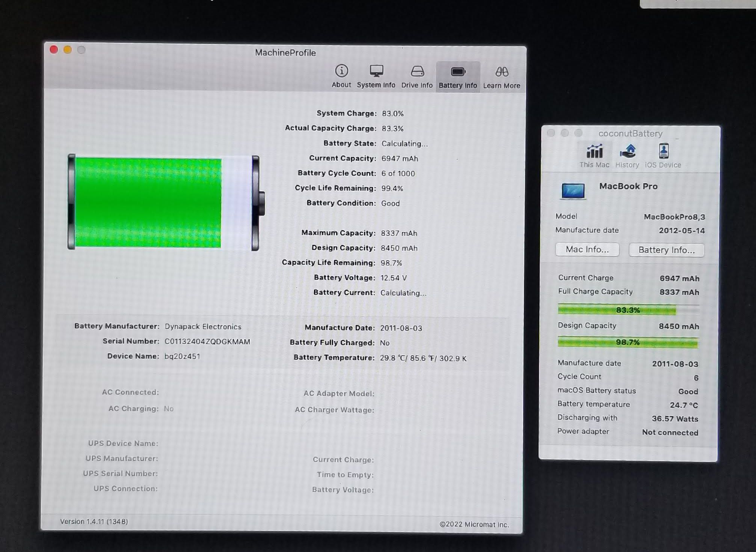Select This Mac in coconutBattery
The width and height of the screenshot is (756, 552).
(594, 155)
